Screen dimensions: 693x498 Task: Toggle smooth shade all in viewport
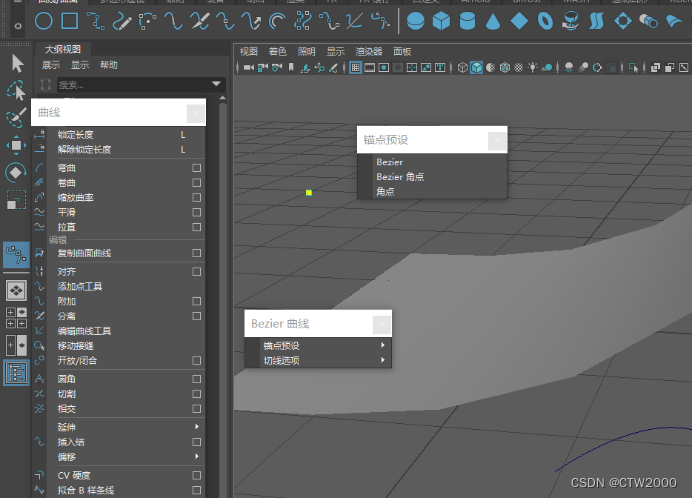click(476, 68)
